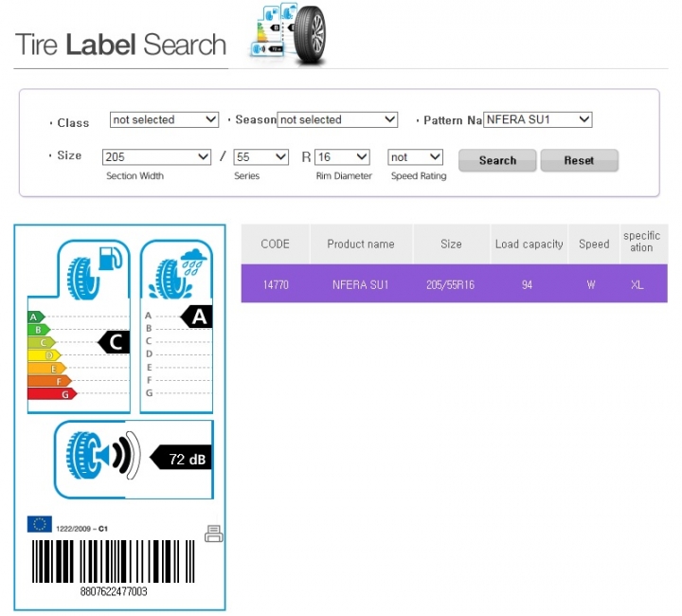The height and width of the screenshot is (616, 682).
Task: Click the yellow D fuel efficiency arrow
Action: point(45,355)
